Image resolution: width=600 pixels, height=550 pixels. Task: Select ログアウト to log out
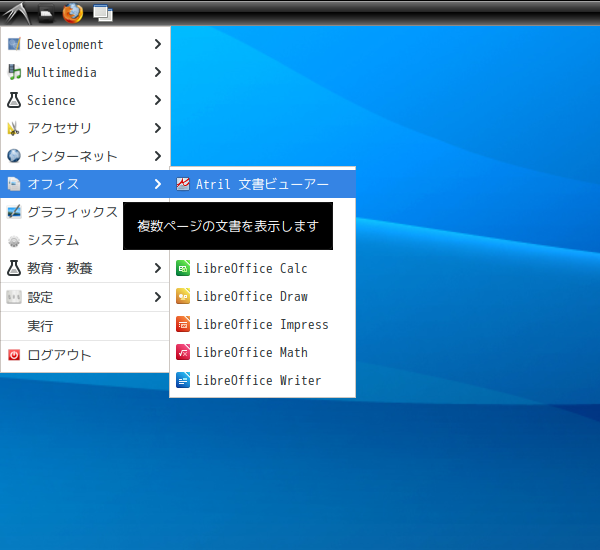[85, 355]
